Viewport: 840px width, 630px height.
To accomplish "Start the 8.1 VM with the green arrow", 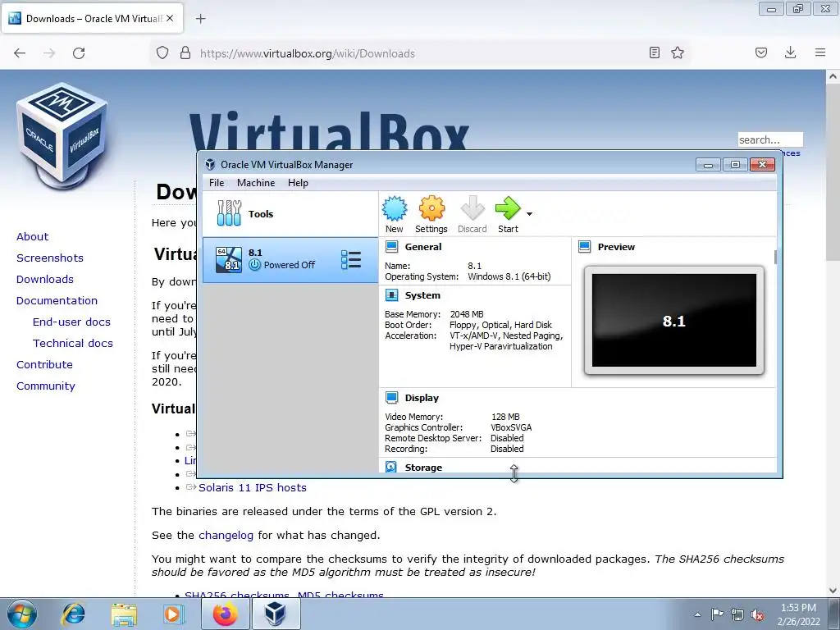I will 508,208.
